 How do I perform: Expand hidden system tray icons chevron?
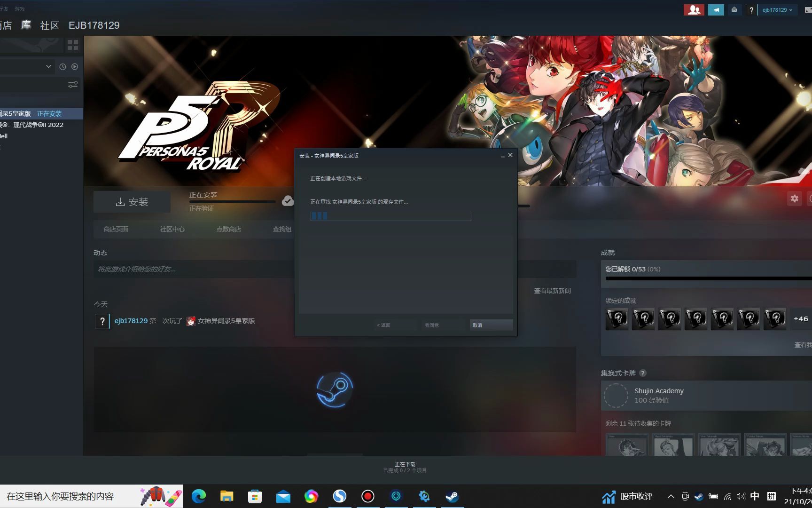[671, 496]
